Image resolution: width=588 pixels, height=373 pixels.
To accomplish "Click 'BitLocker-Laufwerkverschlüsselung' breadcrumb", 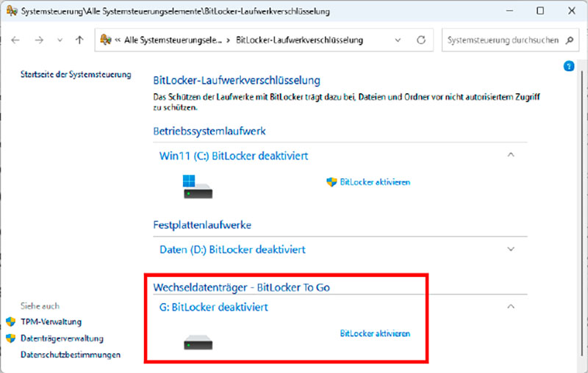I will click(x=299, y=40).
